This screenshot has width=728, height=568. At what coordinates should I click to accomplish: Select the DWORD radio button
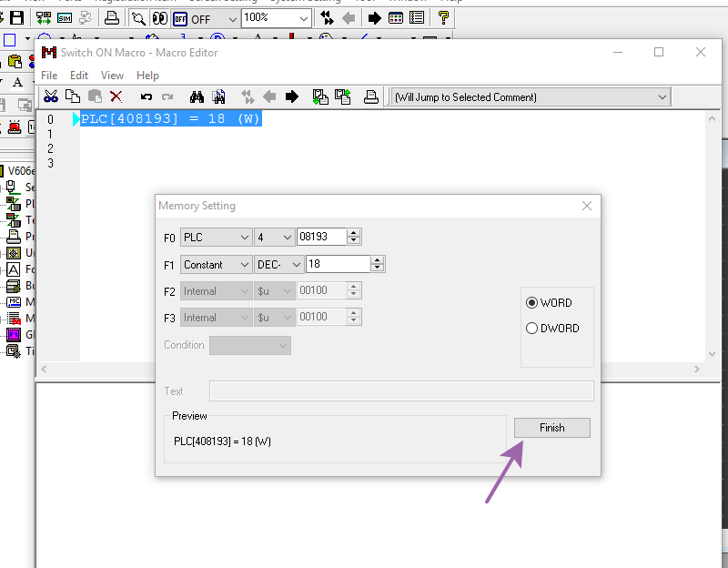(x=532, y=329)
